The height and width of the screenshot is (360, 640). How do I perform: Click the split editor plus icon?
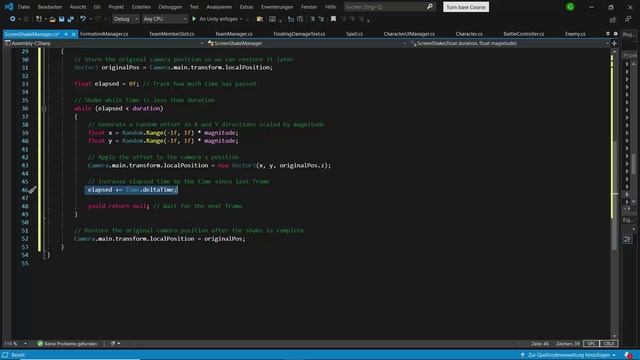pyautogui.click(x=614, y=43)
